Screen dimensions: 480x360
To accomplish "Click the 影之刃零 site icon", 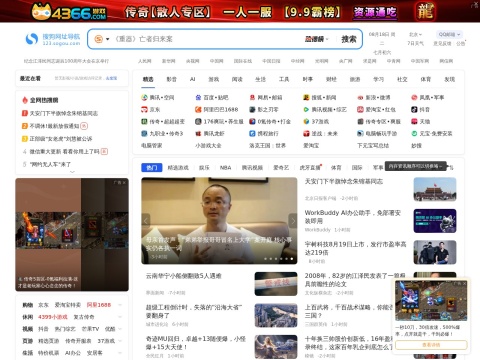I will pos(252,109).
